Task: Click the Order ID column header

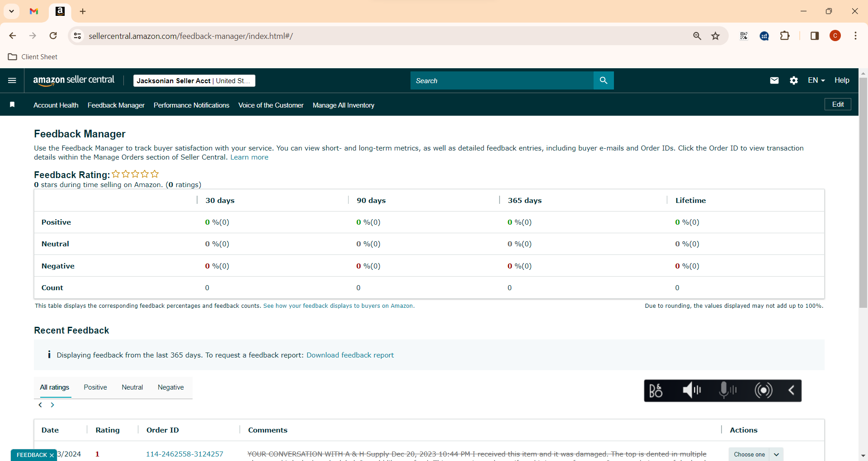Action: [x=163, y=430]
